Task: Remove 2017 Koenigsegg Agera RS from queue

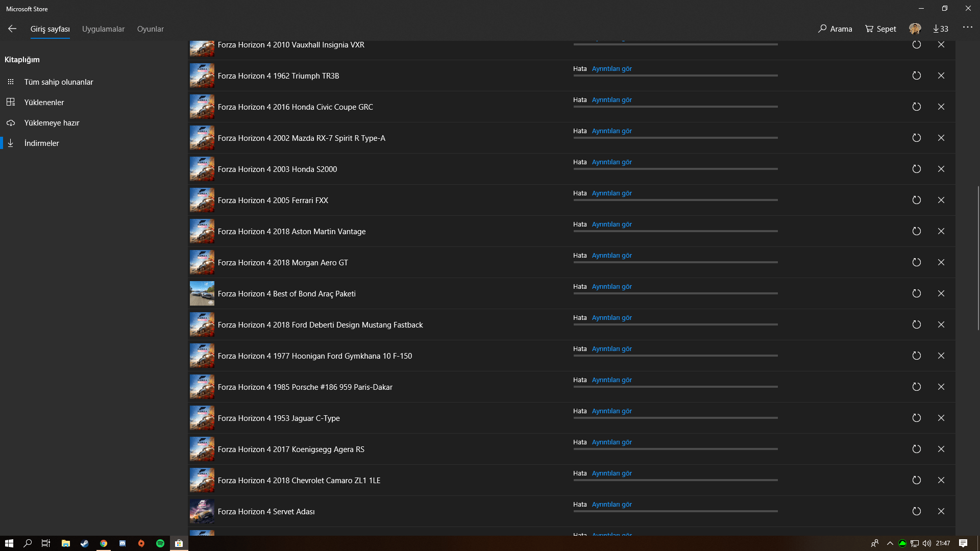Action: pos(941,449)
